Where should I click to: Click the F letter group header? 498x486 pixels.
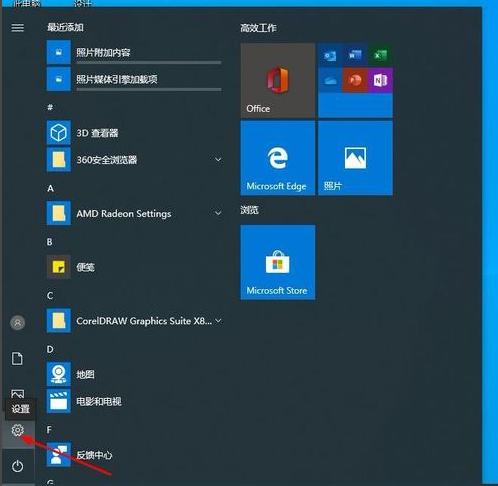(x=49, y=430)
